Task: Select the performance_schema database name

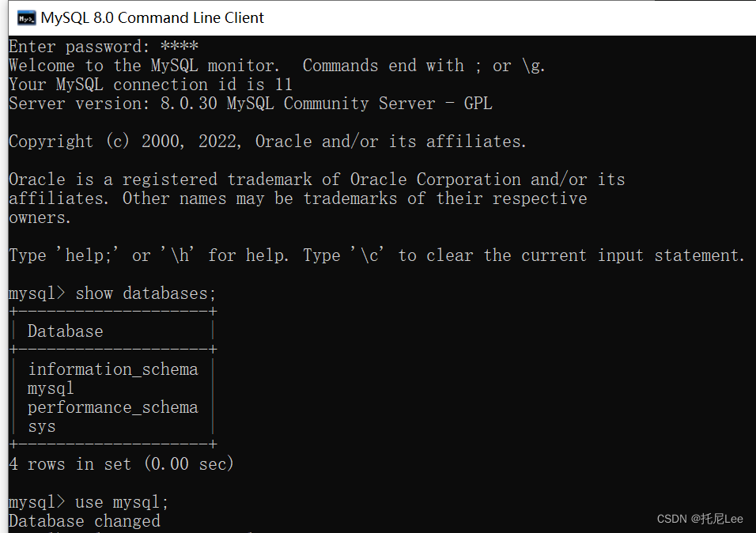Action: pyautogui.click(x=112, y=406)
